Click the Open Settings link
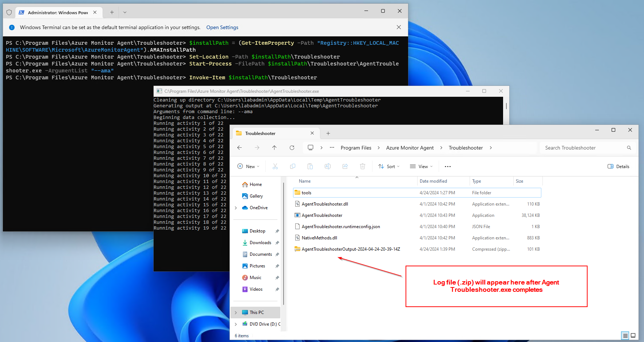Screen dimensions: 644x342 coord(222,27)
